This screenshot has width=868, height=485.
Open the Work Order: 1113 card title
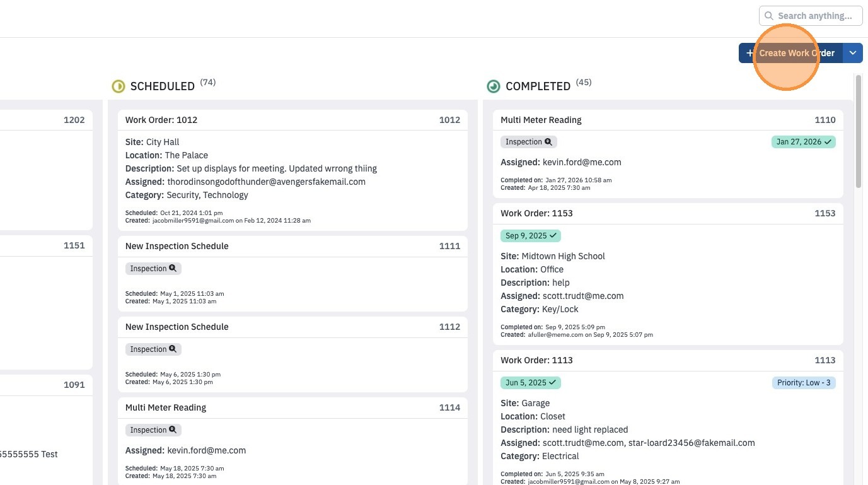click(x=536, y=360)
